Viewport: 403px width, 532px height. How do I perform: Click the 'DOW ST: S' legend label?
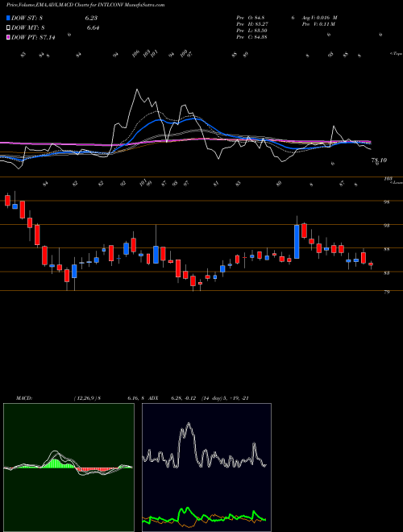28,19
